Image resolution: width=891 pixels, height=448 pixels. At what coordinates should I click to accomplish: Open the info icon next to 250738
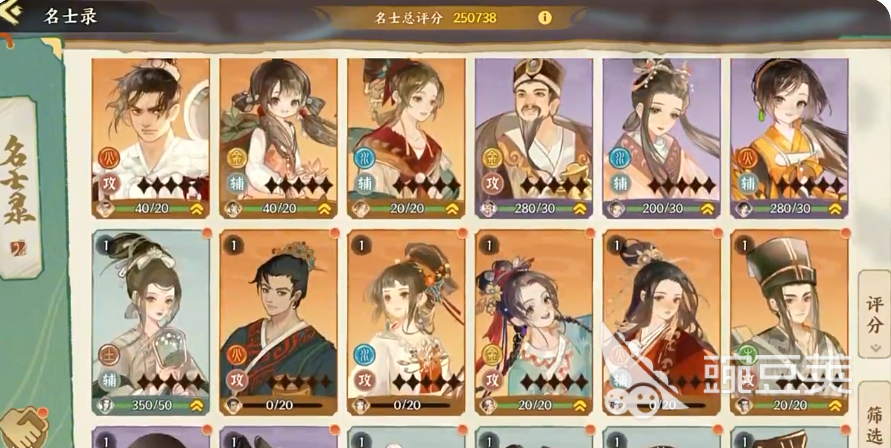click(544, 18)
